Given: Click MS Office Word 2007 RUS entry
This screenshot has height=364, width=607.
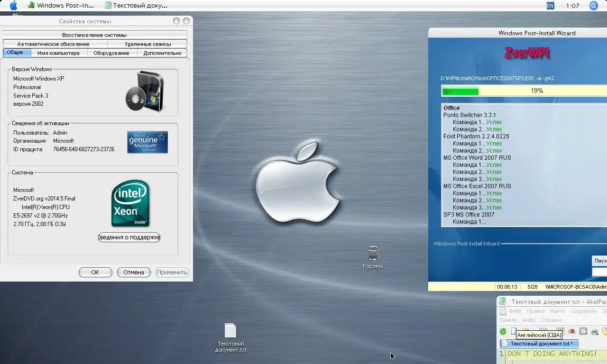Looking at the screenshot, I should coord(477,158).
